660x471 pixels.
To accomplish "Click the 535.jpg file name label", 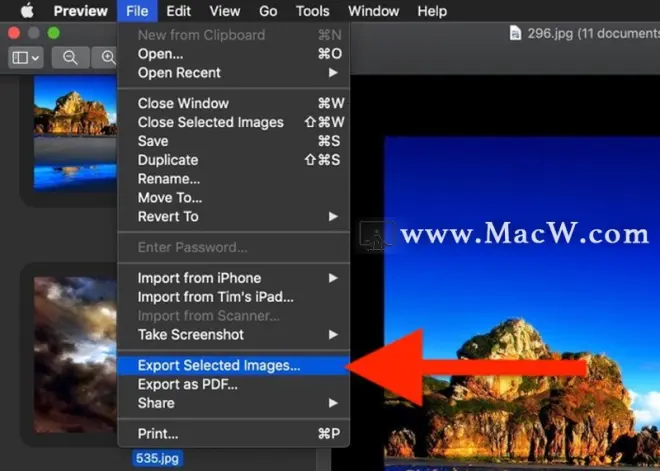I will pyautogui.click(x=157, y=458).
